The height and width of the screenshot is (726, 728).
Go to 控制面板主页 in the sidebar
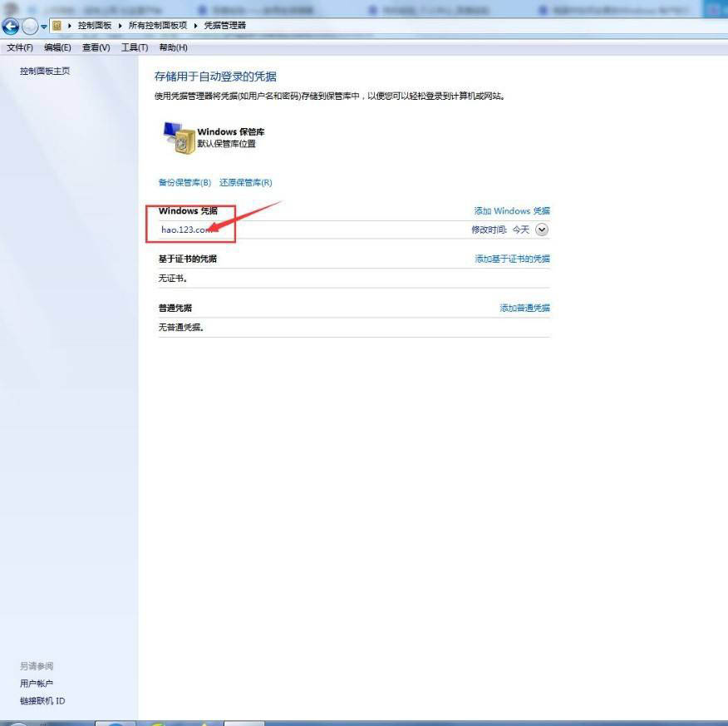(45, 71)
